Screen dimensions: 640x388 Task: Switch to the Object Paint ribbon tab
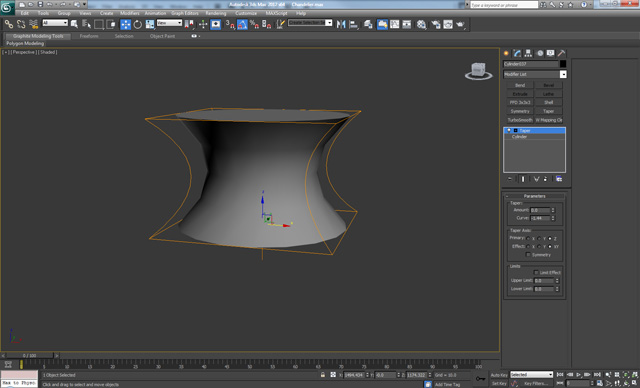(x=162, y=36)
